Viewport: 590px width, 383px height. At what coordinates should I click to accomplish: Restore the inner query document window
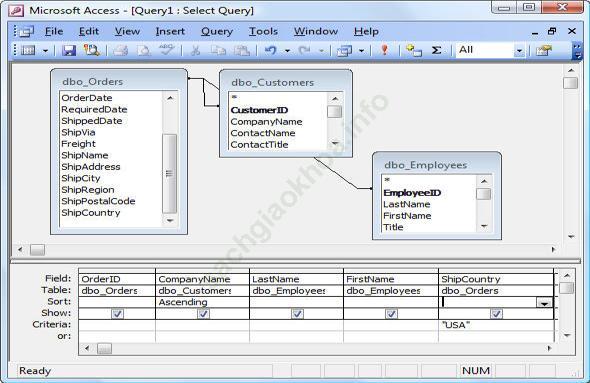coord(552,31)
